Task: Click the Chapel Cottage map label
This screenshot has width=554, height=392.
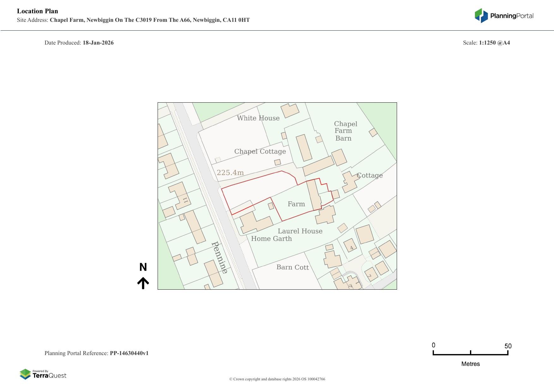Action: 260,152
